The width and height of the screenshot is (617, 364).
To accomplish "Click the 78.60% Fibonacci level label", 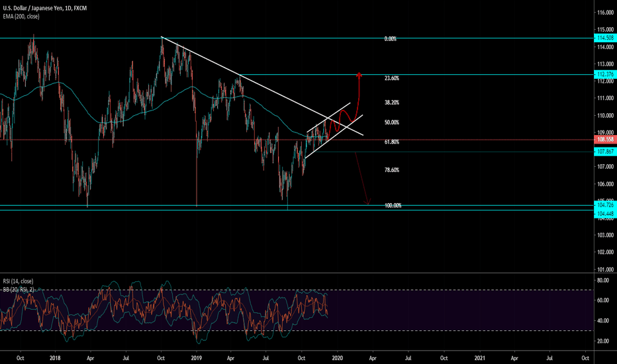I will 391,170.
